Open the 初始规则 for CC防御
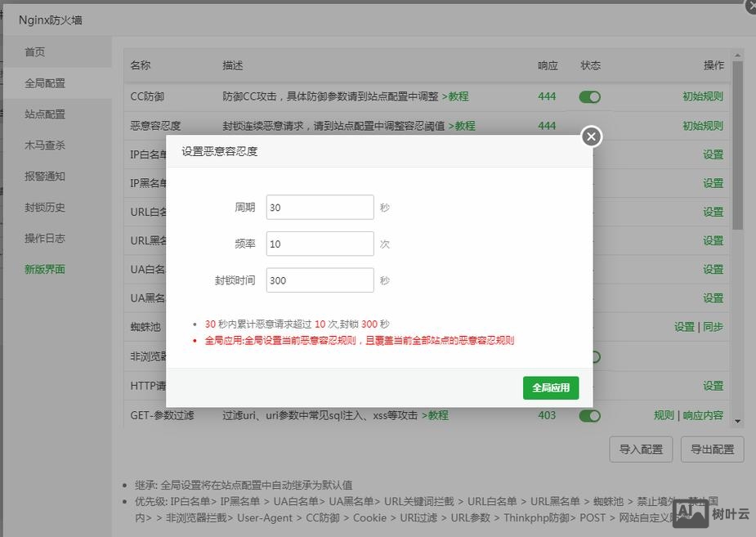The image size is (756, 537). tap(702, 96)
